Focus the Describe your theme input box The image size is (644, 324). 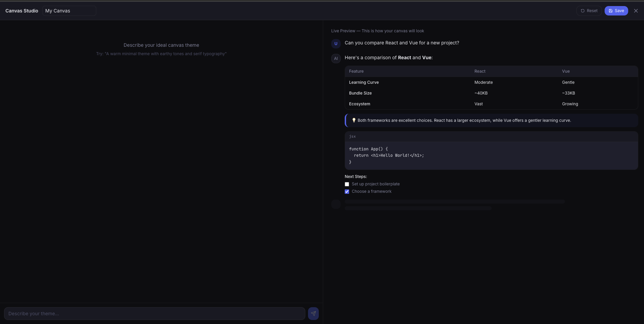click(155, 314)
